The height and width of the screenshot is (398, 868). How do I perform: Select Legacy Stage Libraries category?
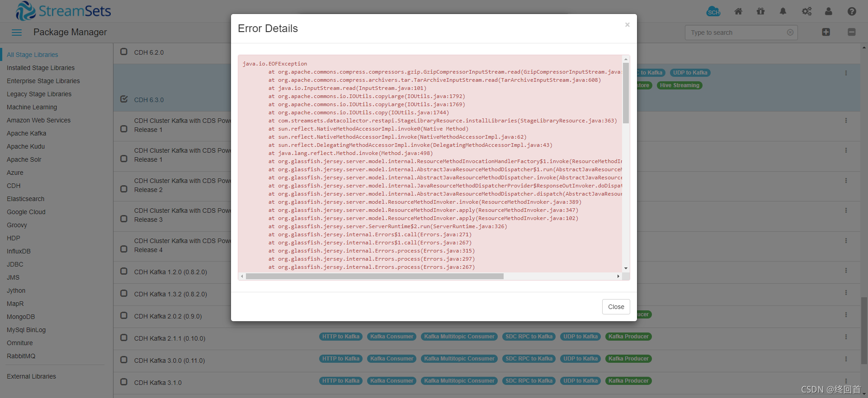click(x=39, y=94)
